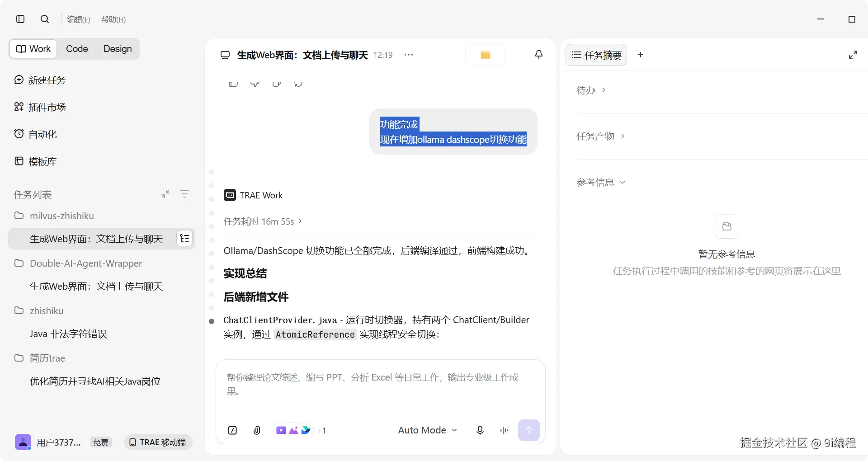The image size is (868, 461).
Task: Click the 插件市场 grid icon
Action: pyautogui.click(x=19, y=107)
